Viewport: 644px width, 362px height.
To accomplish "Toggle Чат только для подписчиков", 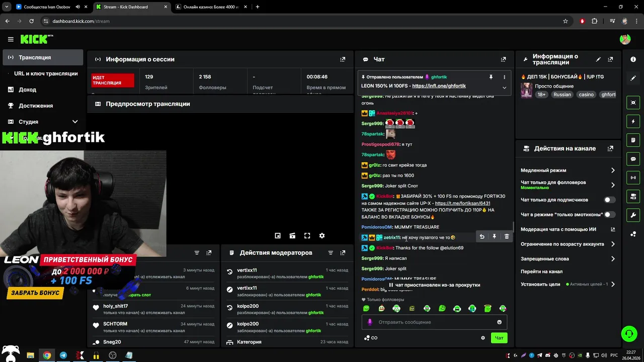I will (x=610, y=200).
